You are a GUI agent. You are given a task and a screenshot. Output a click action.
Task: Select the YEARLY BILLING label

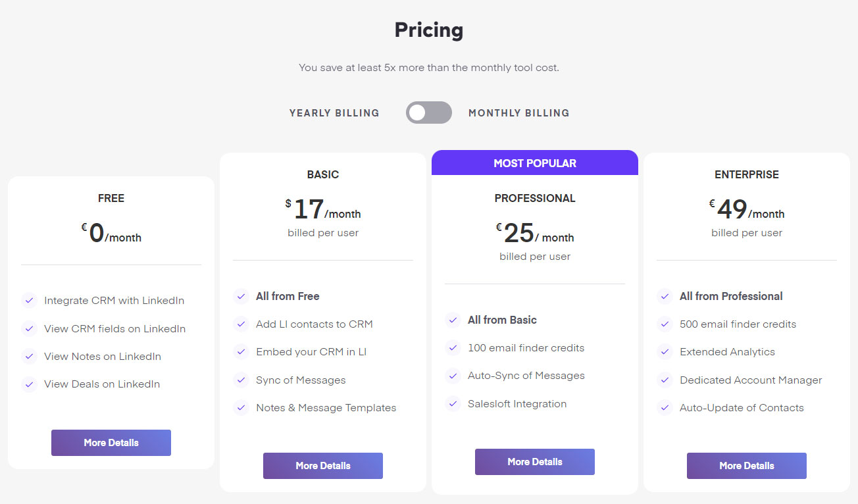coord(334,113)
